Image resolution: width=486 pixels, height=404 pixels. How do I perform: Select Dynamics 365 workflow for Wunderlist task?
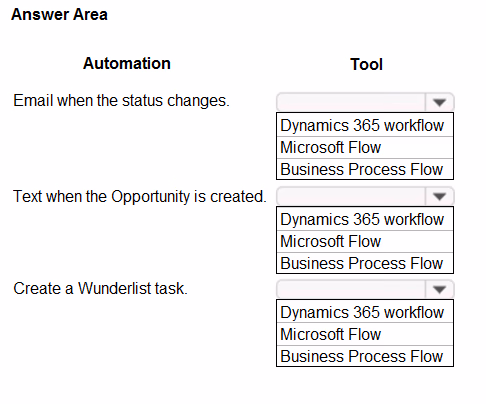click(365, 312)
